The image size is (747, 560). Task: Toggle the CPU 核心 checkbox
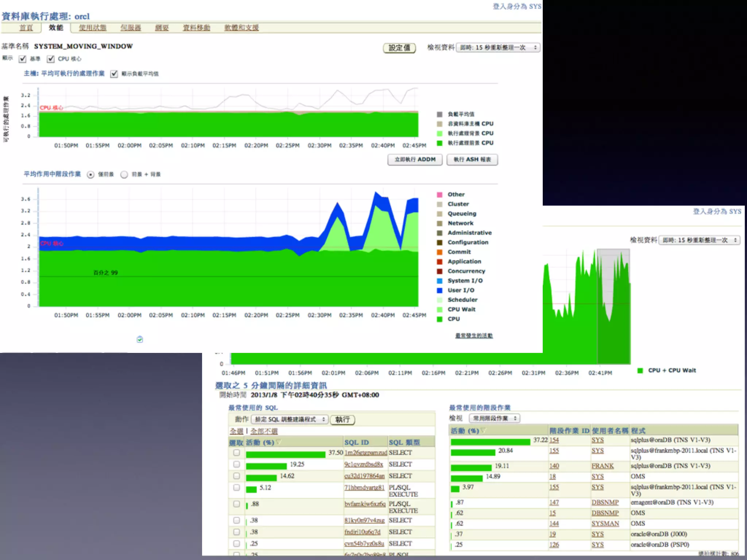pos(51,59)
